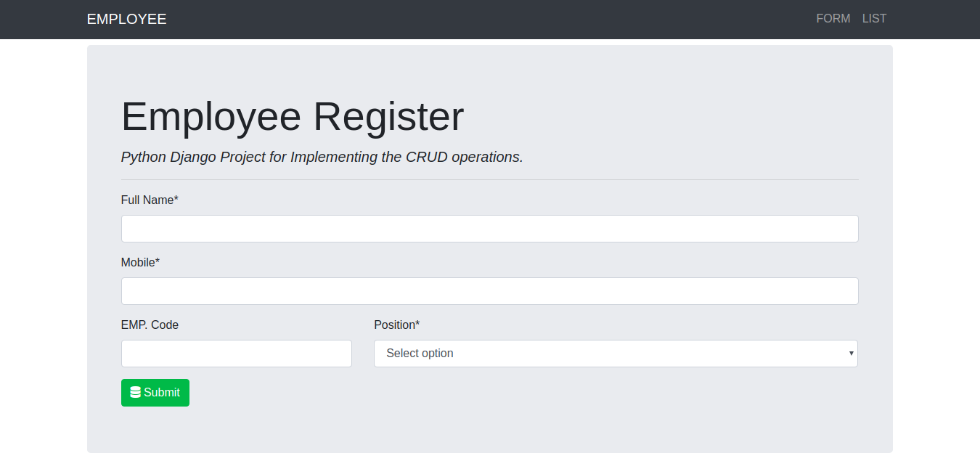Open the EMPLOYEE brand link
This screenshot has height=461, width=980.
coord(126,19)
